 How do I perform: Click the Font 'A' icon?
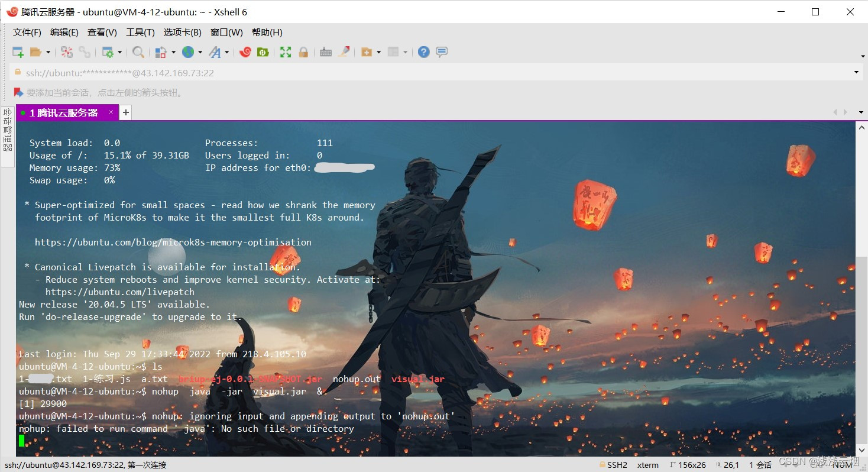coord(215,52)
